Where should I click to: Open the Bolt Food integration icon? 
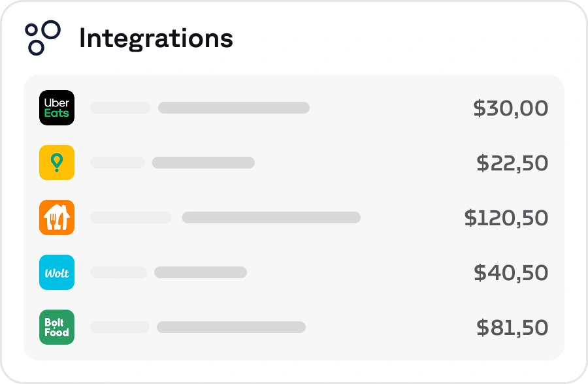57,327
